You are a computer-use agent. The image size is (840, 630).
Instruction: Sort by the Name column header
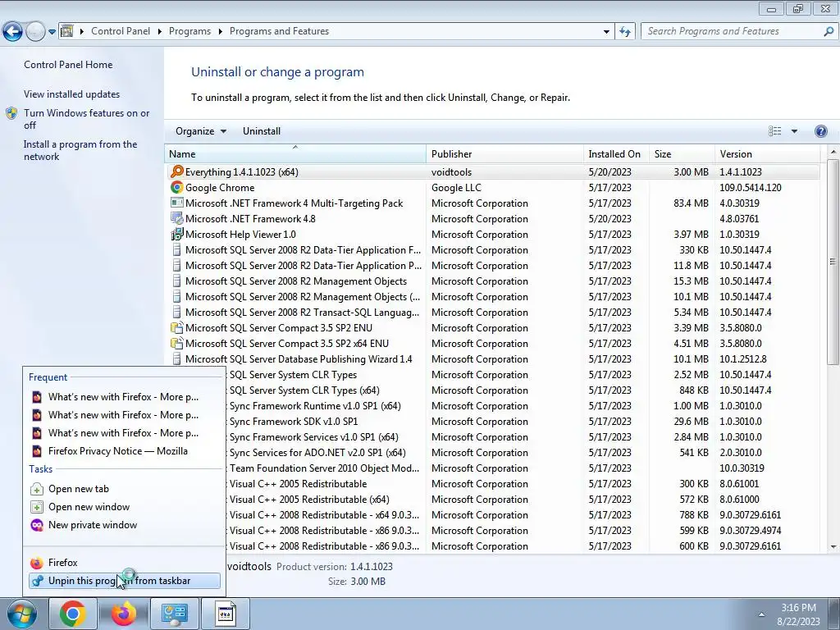(x=295, y=153)
